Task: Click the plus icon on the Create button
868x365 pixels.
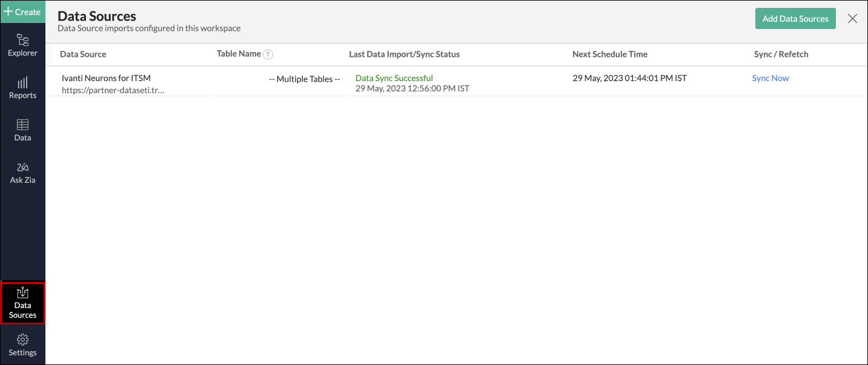Action: 8,12
